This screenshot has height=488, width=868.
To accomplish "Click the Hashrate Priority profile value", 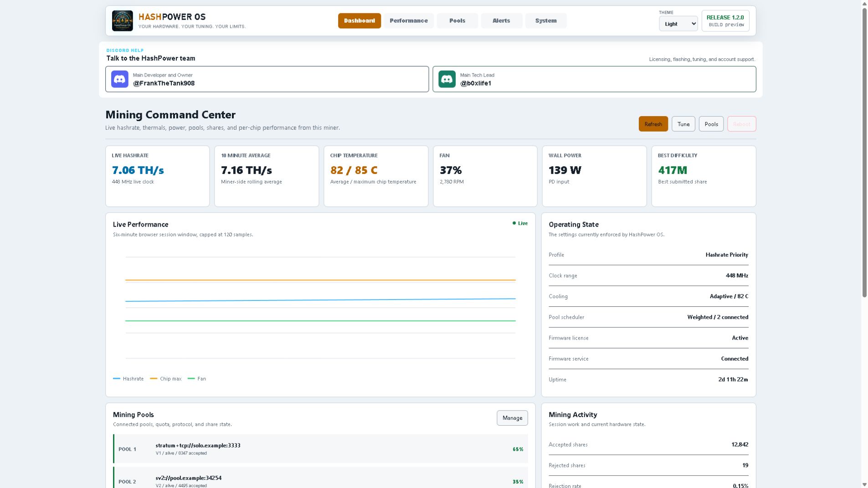I will pyautogui.click(x=727, y=255).
